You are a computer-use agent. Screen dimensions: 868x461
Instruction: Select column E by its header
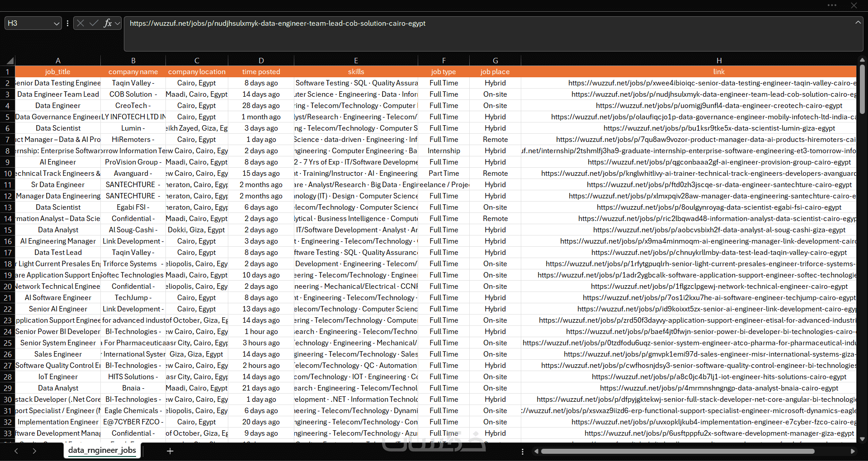tap(356, 61)
